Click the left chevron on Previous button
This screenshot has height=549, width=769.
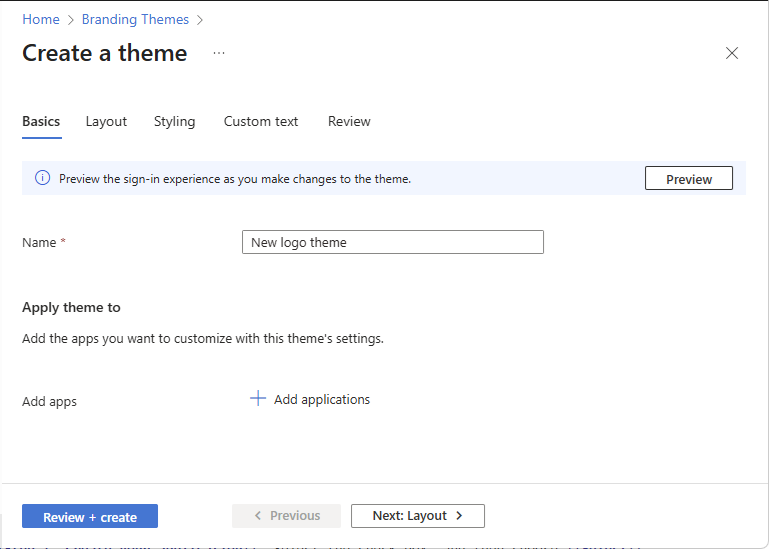click(258, 516)
